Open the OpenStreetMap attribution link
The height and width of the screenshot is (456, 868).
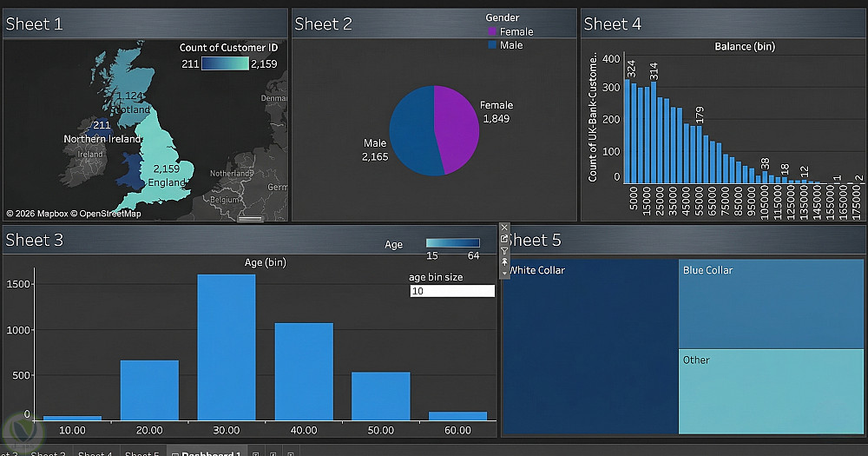coord(106,214)
